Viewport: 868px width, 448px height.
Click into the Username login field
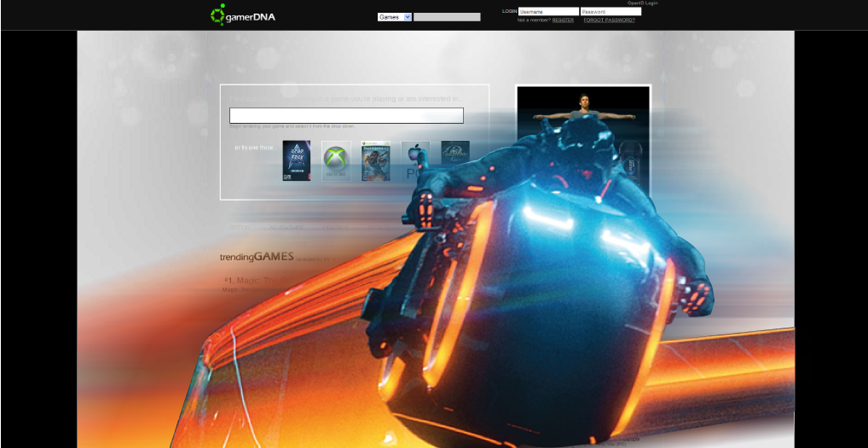pos(548,12)
